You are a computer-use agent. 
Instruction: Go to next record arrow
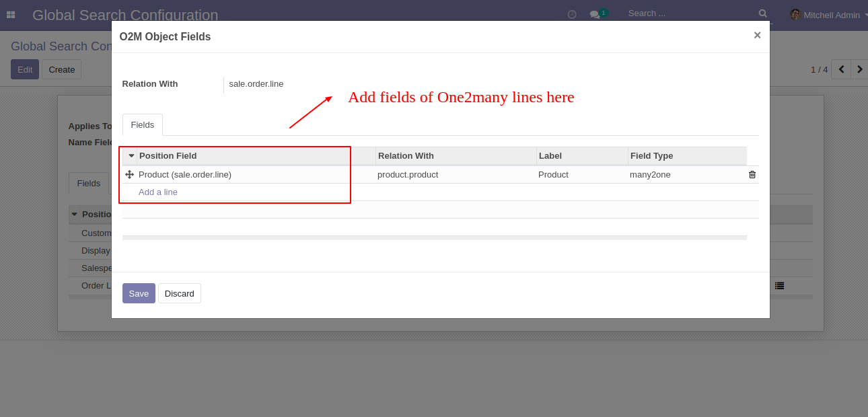859,69
